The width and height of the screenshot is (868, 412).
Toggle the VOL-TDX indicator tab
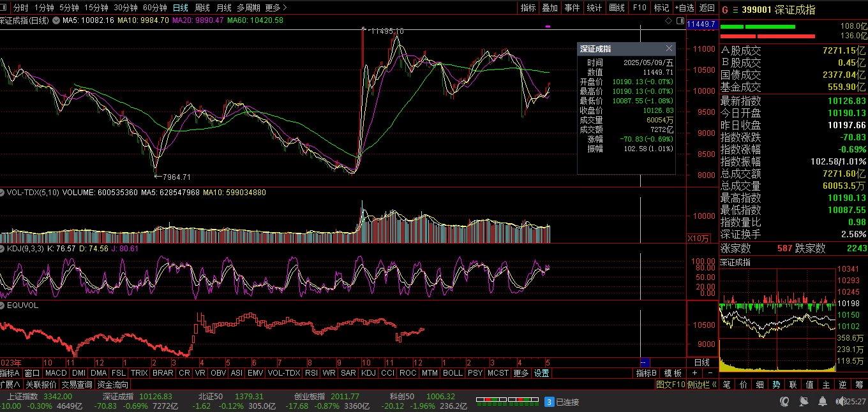[284, 373]
